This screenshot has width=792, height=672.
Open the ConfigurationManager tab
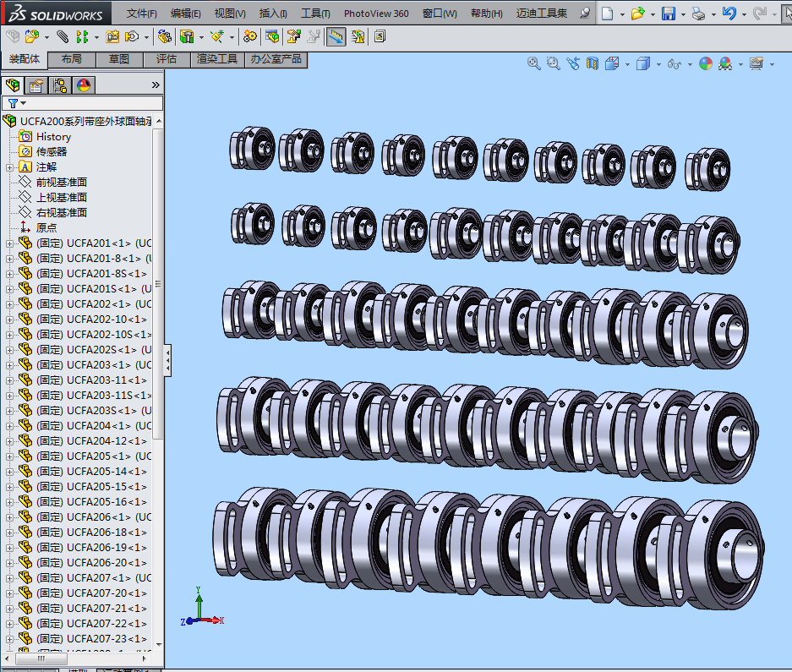tap(60, 85)
